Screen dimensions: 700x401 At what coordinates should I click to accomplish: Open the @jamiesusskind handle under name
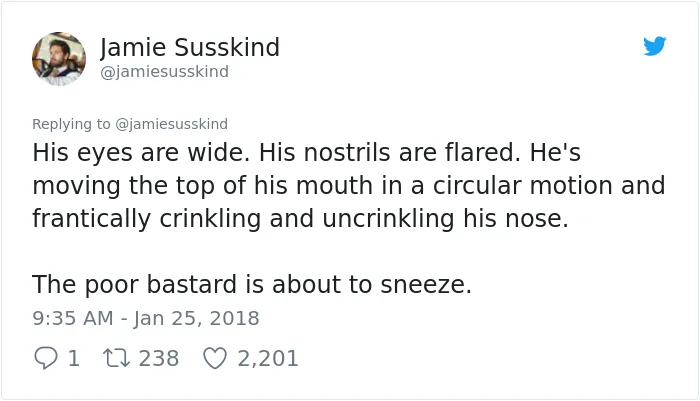[x=164, y=71]
